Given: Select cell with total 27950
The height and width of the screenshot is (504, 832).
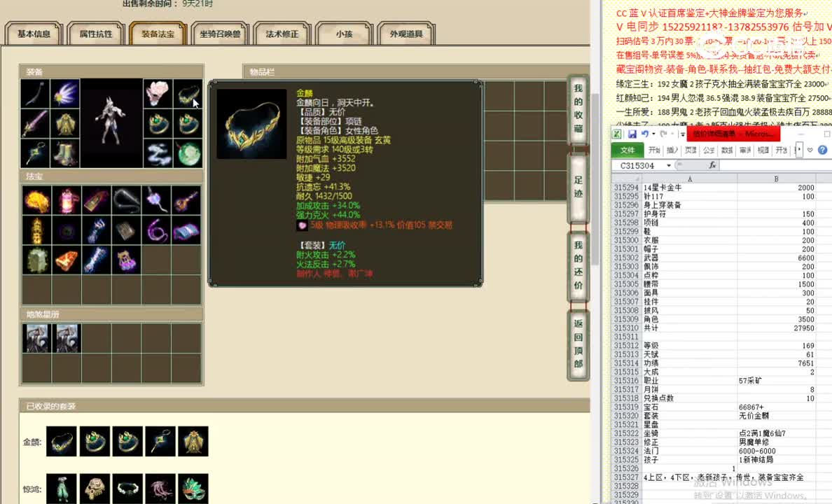Looking at the screenshot, I should tap(776, 328).
